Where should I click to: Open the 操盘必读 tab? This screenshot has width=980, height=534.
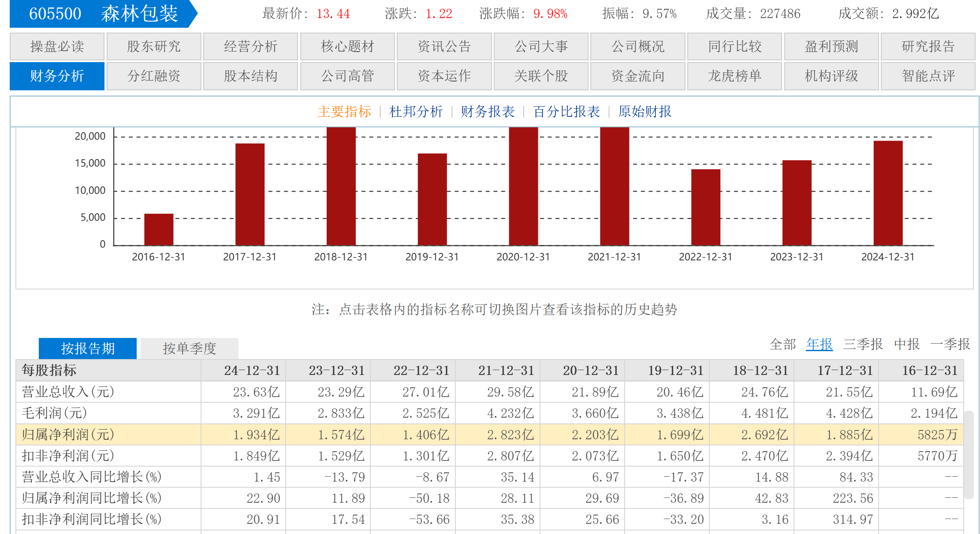pyautogui.click(x=57, y=46)
